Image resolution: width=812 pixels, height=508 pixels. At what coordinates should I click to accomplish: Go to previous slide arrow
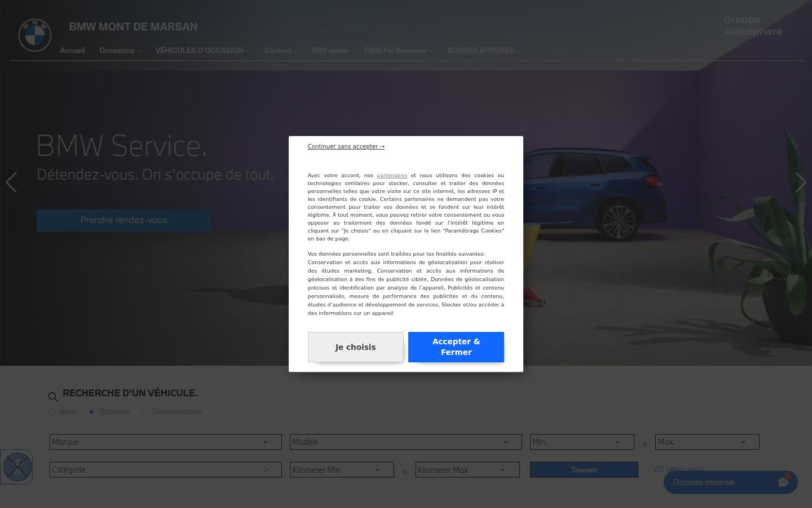[11, 182]
